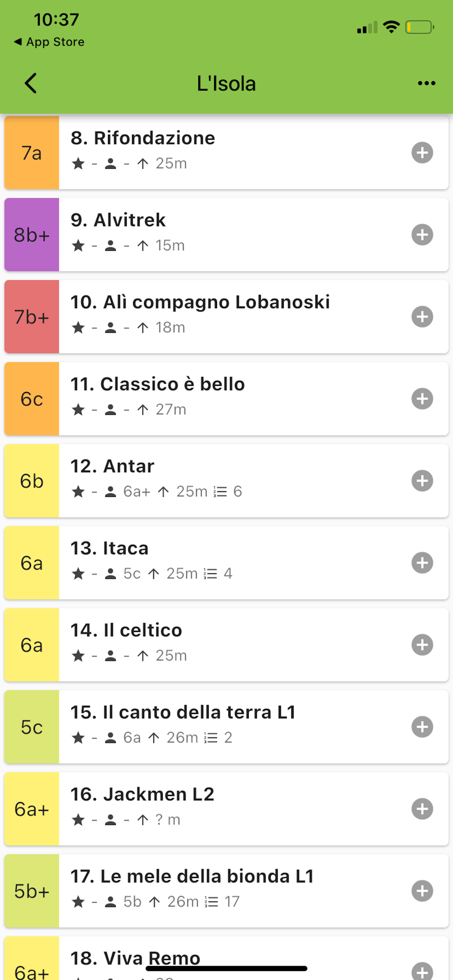Select the purple 8b+ grade swatch
Screen dimensions: 453x980
(x=32, y=235)
